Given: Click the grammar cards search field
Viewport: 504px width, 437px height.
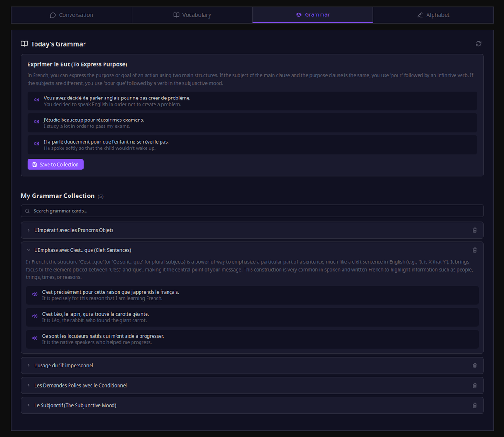Looking at the screenshot, I should [252, 211].
